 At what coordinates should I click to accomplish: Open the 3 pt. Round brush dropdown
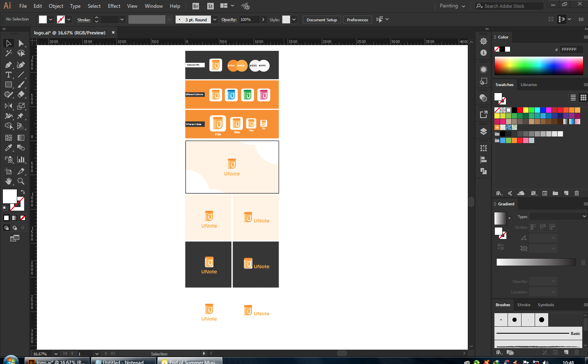click(215, 20)
